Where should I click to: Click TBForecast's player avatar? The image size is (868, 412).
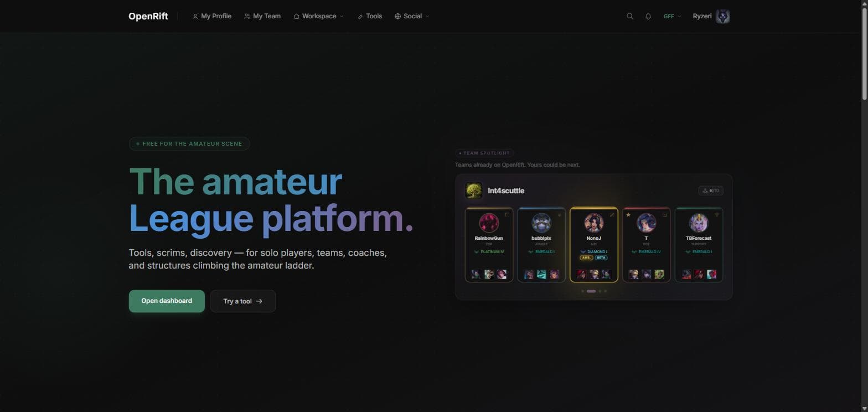point(699,223)
